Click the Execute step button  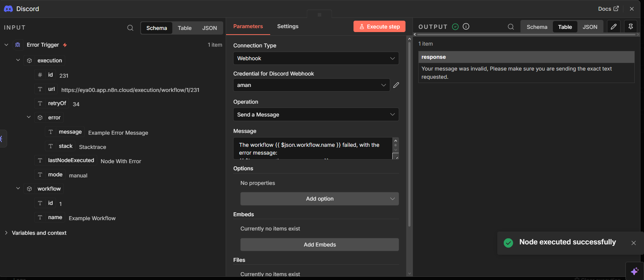point(379,27)
